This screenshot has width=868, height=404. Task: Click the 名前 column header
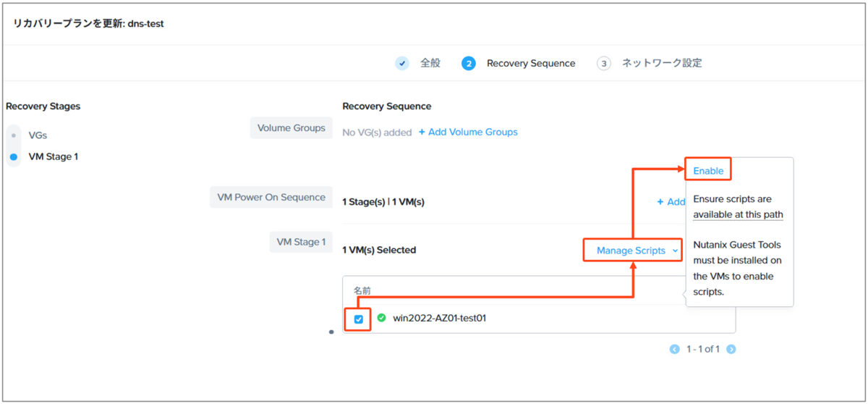362,290
